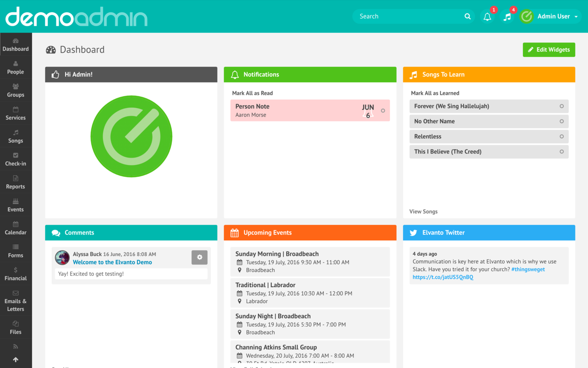Click the notifications bell icon
The image size is (588, 368).
coord(487,16)
